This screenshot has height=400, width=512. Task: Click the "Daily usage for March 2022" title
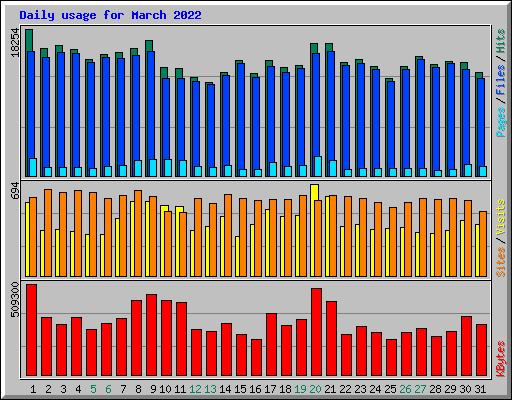coord(110,15)
